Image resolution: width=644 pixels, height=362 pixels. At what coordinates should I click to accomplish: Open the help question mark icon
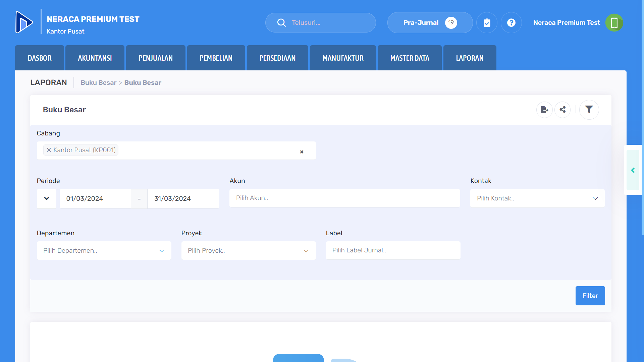511,23
